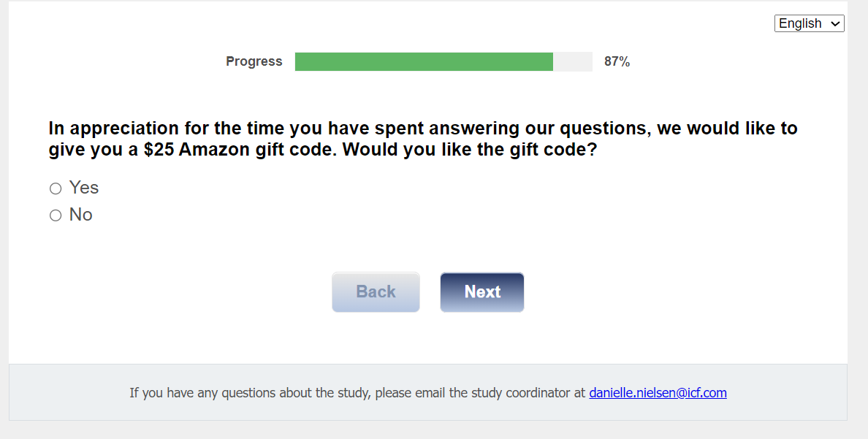Open the danielle.nielsen@icf.com email link
868x439 pixels.
pos(658,393)
